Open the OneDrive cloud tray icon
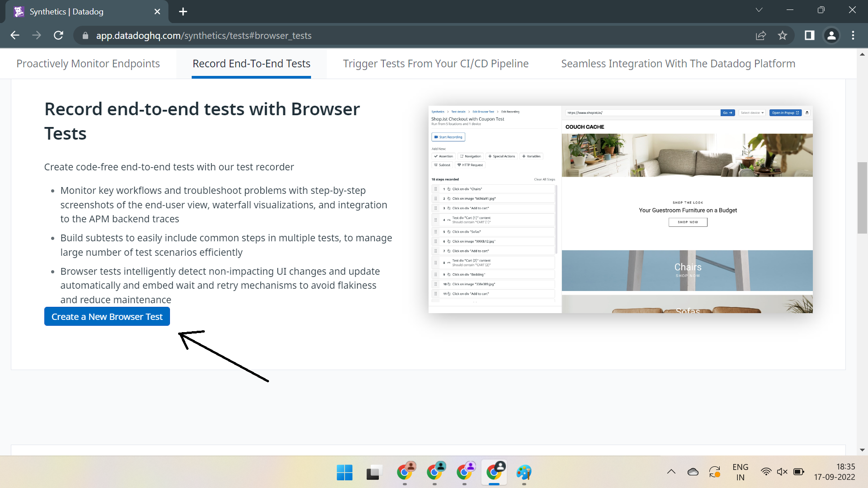Screen dimensions: 868x488 (x=693, y=472)
